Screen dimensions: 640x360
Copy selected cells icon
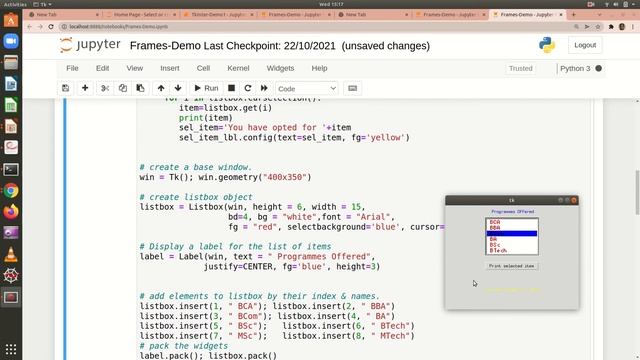point(122,88)
